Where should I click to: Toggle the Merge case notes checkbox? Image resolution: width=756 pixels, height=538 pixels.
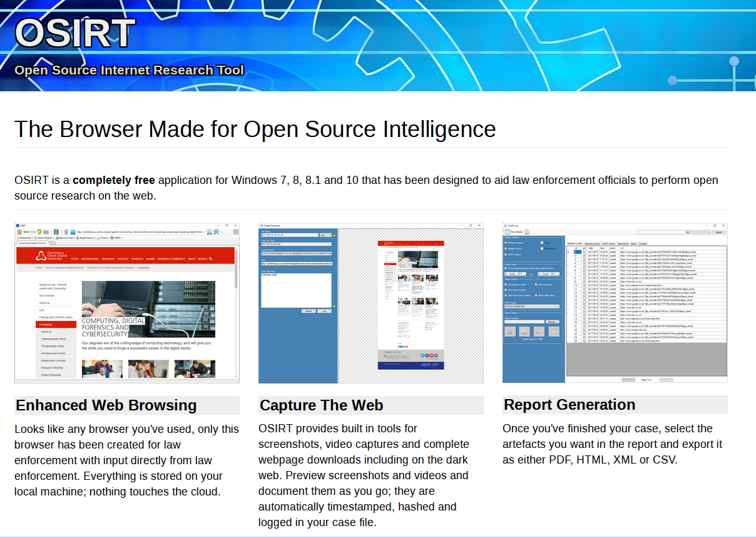(x=536, y=295)
